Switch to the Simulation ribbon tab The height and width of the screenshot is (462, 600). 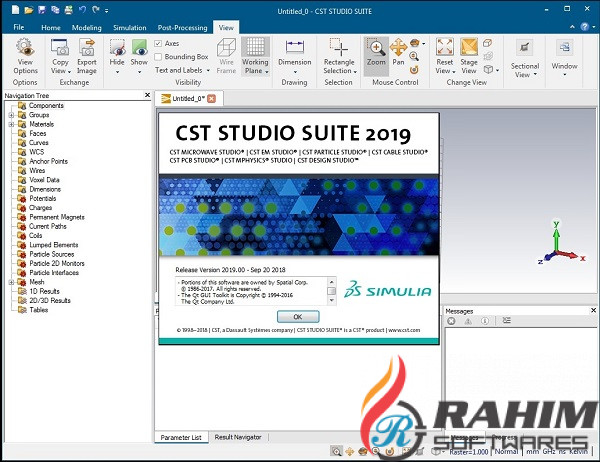pos(130,28)
